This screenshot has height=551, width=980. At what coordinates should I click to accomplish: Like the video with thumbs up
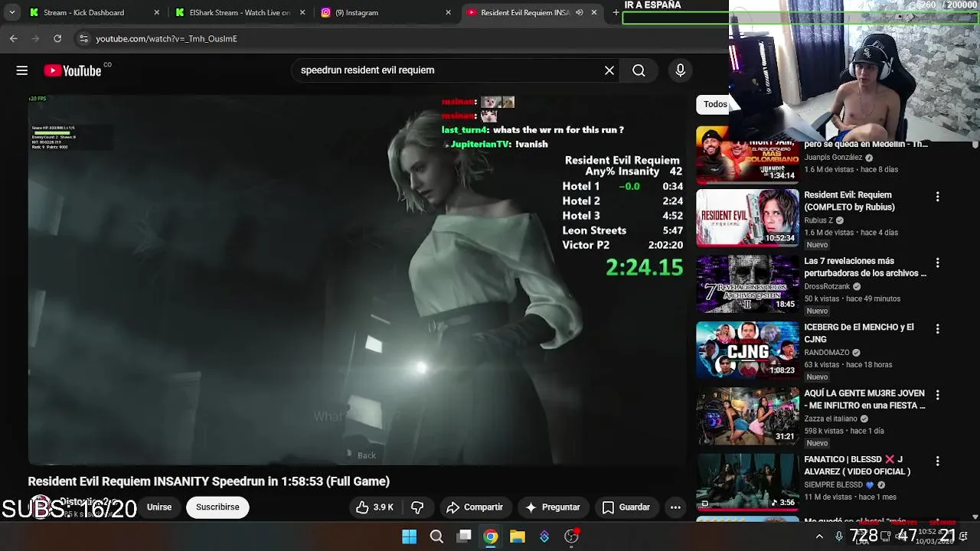coord(374,507)
